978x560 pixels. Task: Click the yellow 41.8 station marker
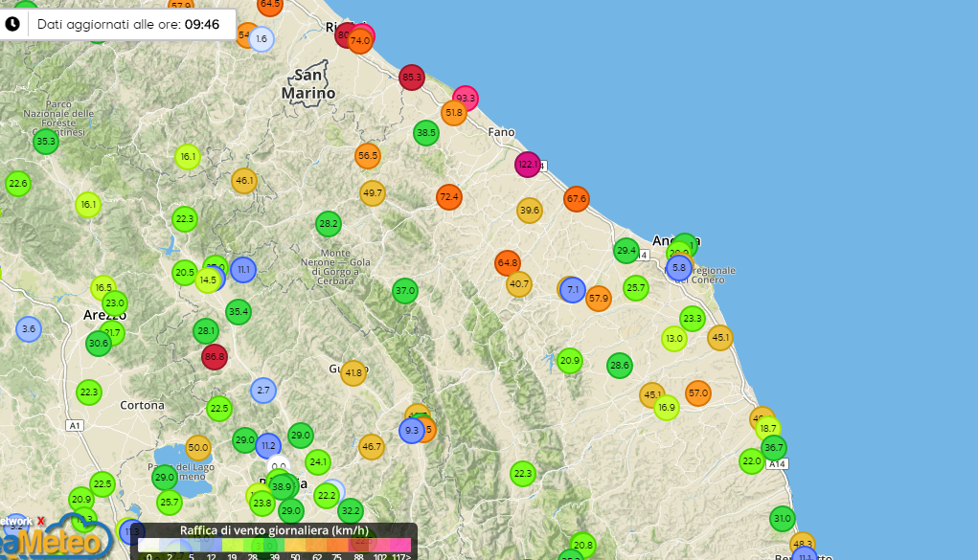pyautogui.click(x=353, y=372)
